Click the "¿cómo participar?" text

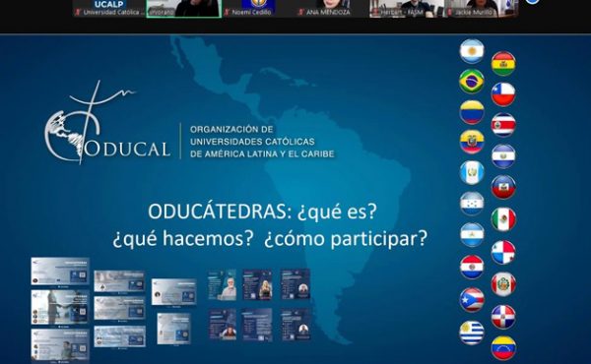346,238
